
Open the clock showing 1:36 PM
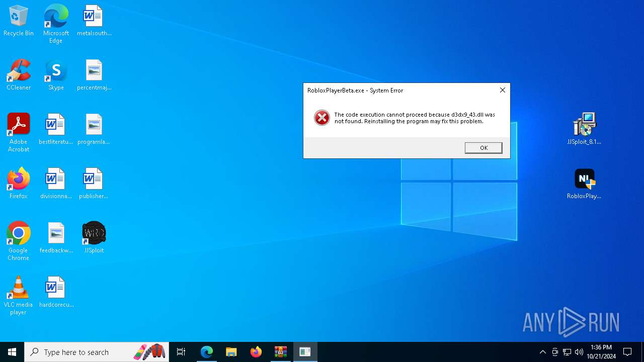click(601, 352)
